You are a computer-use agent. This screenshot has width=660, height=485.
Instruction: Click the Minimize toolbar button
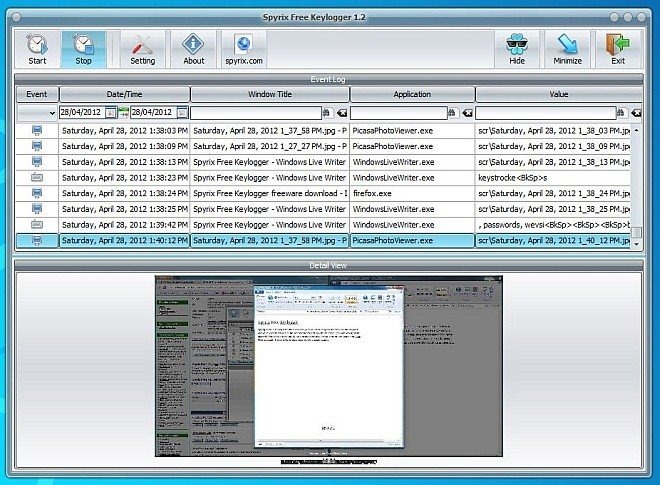[x=567, y=49]
